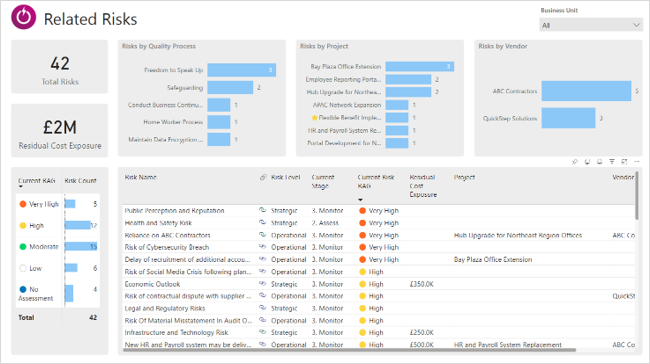Select the QuickStep Solutions bar

568,118
